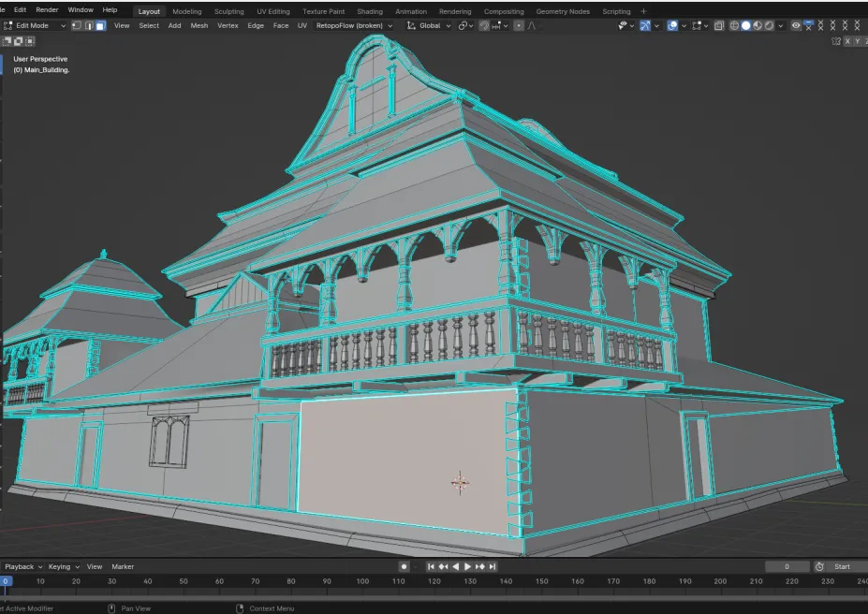Add a new workspace tab
Image resolution: width=868 pixels, height=614 pixels.
[643, 11]
